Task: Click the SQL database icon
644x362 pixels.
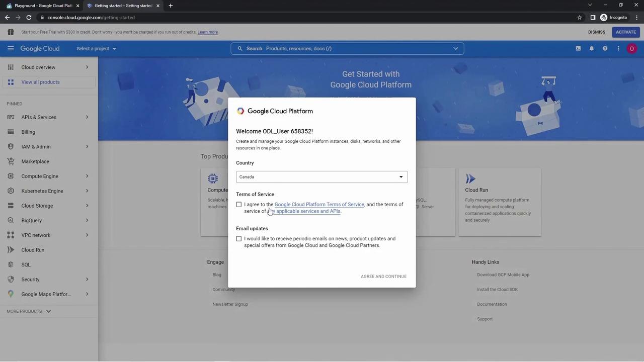Action: point(11,264)
